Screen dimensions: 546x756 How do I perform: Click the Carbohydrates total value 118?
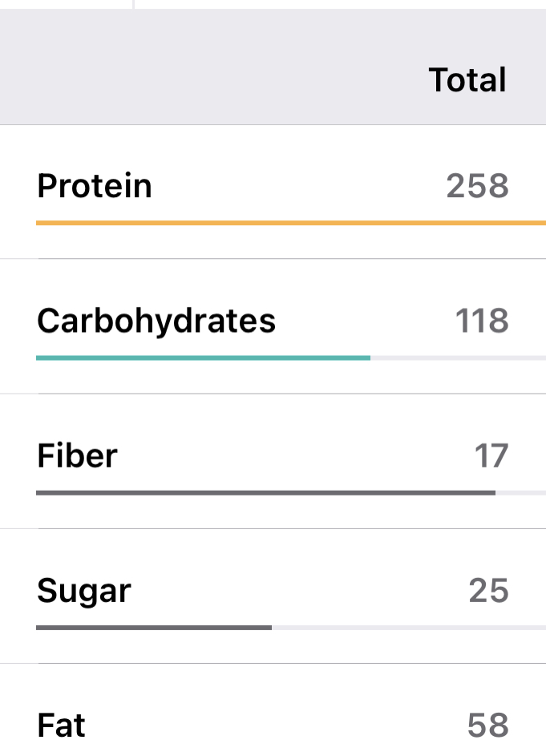click(482, 321)
